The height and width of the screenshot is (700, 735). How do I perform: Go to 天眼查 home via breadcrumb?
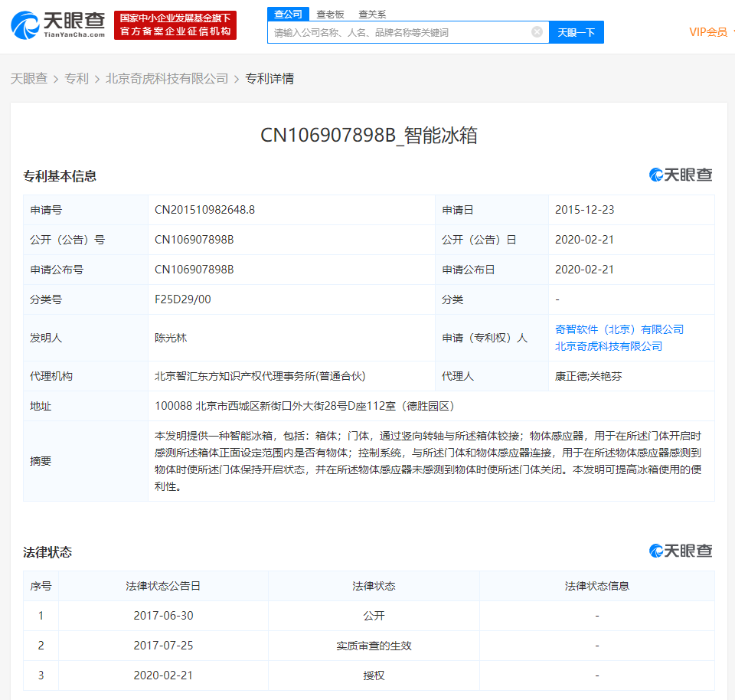(x=28, y=78)
